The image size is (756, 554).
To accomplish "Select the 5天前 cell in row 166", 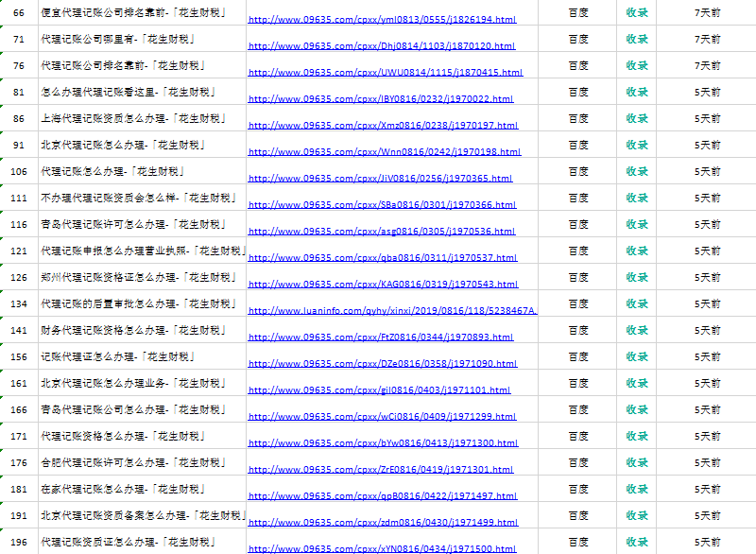I will [x=707, y=410].
